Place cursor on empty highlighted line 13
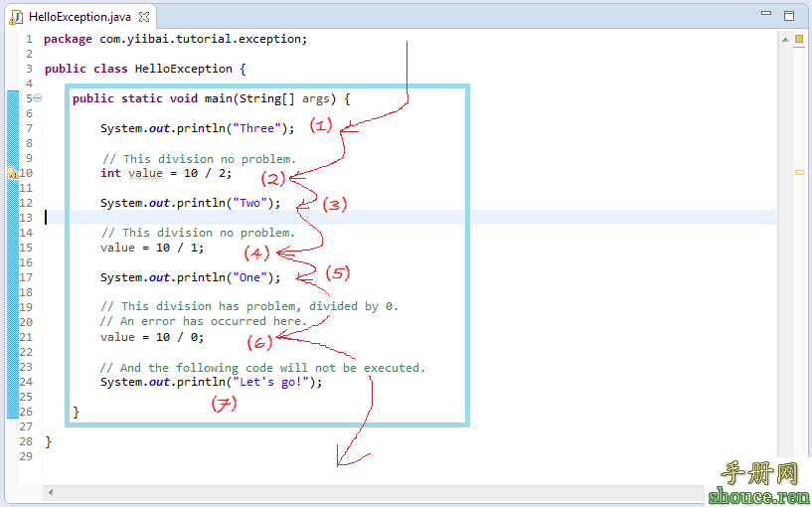The height and width of the screenshot is (507, 812). click(298, 218)
